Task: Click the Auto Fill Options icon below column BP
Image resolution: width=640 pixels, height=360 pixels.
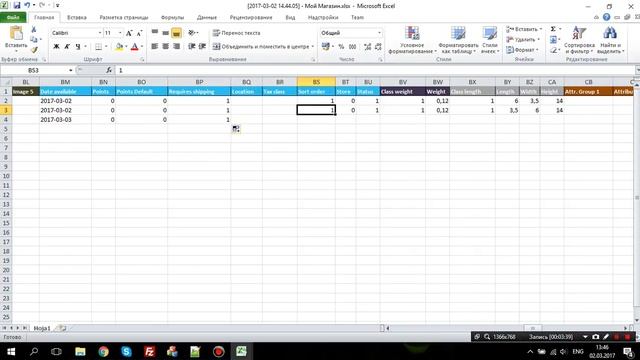Action: point(236,129)
